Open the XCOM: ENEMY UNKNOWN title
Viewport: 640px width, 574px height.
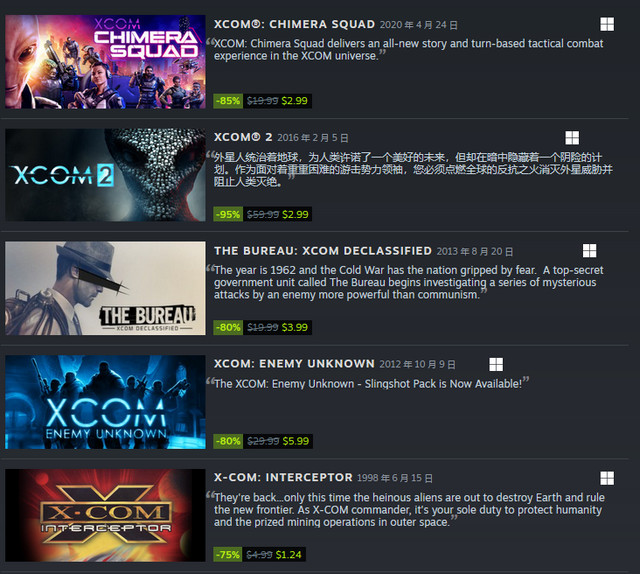point(294,364)
